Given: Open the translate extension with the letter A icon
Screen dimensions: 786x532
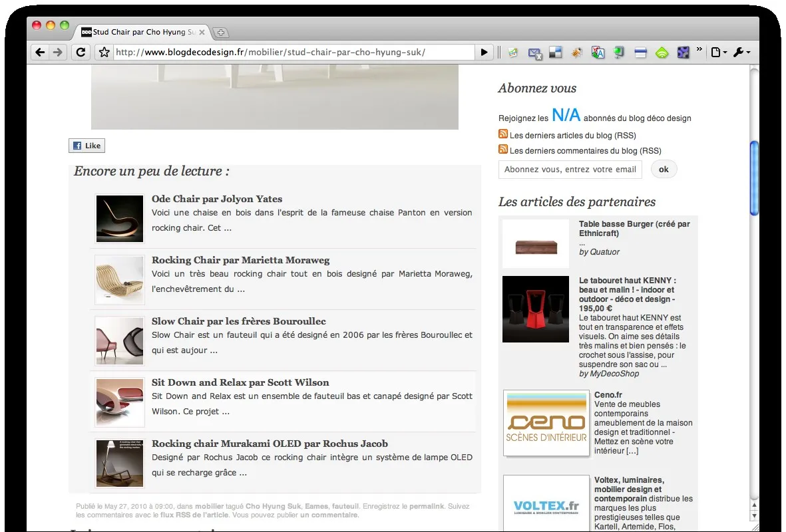Looking at the screenshot, I should click(598, 52).
